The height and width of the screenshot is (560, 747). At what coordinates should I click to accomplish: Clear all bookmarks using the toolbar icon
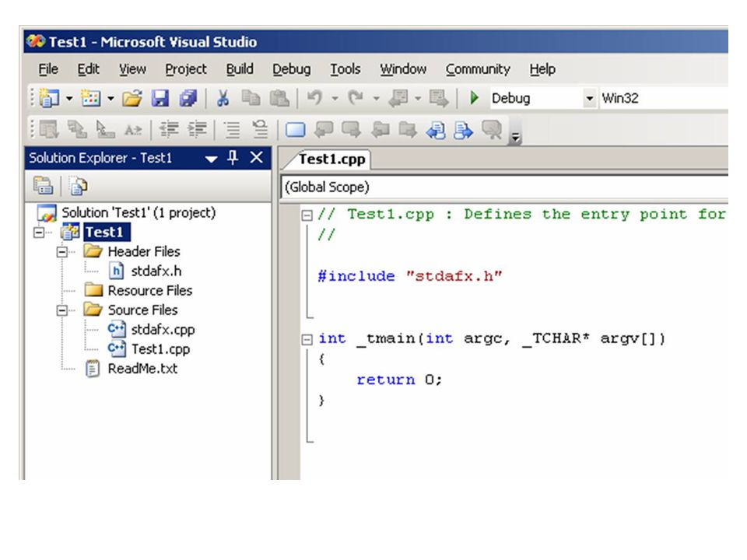point(492,130)
